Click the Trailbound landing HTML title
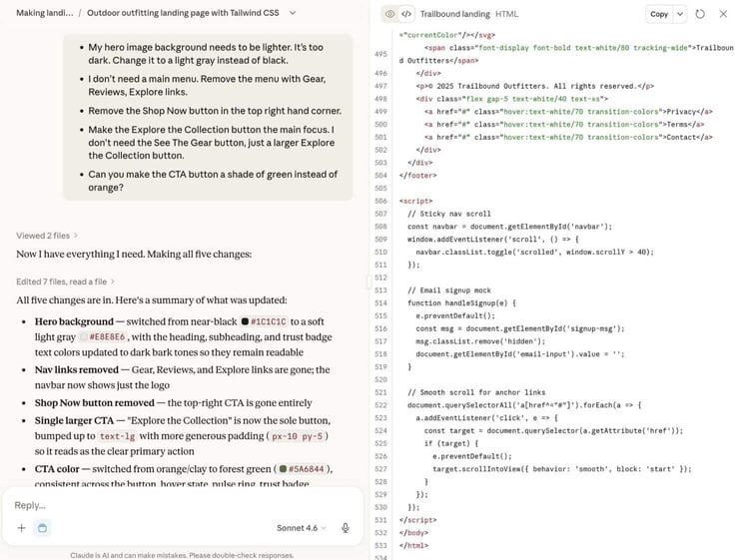 click(x=468, y=14)
